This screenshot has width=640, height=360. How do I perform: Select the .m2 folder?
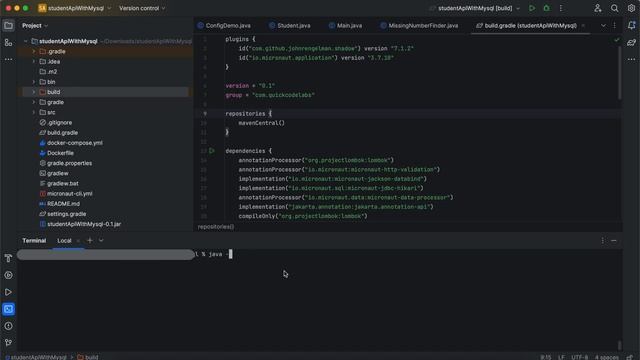point(52,72)
